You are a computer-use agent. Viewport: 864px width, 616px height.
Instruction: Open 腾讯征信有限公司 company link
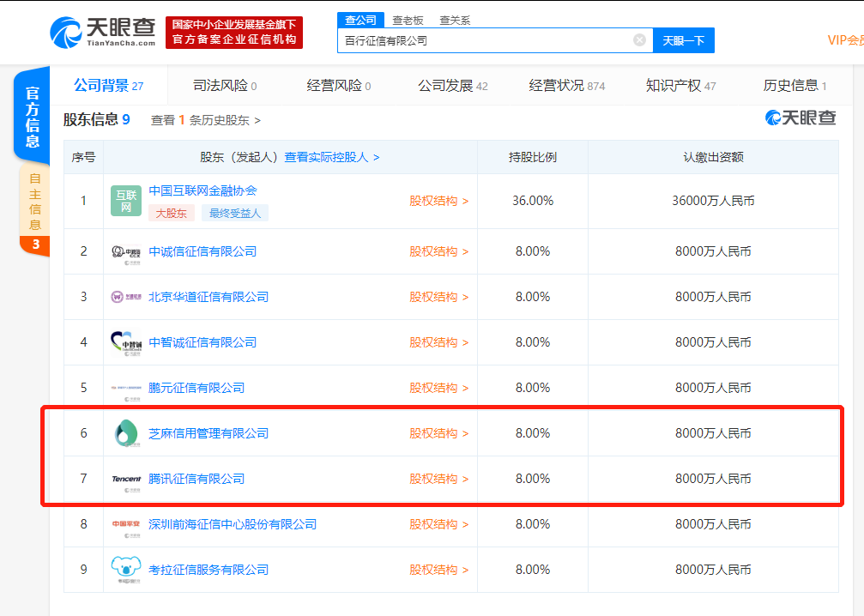(196, 479)
